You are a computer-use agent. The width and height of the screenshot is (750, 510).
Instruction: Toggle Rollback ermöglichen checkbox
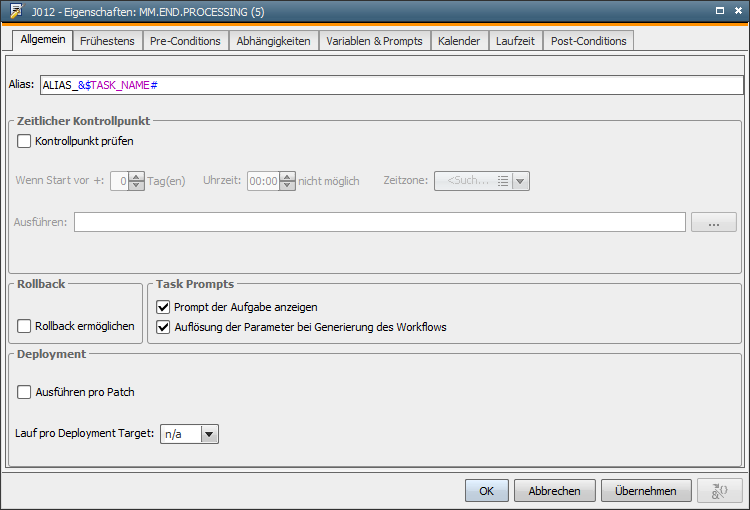tap(25, 326)
